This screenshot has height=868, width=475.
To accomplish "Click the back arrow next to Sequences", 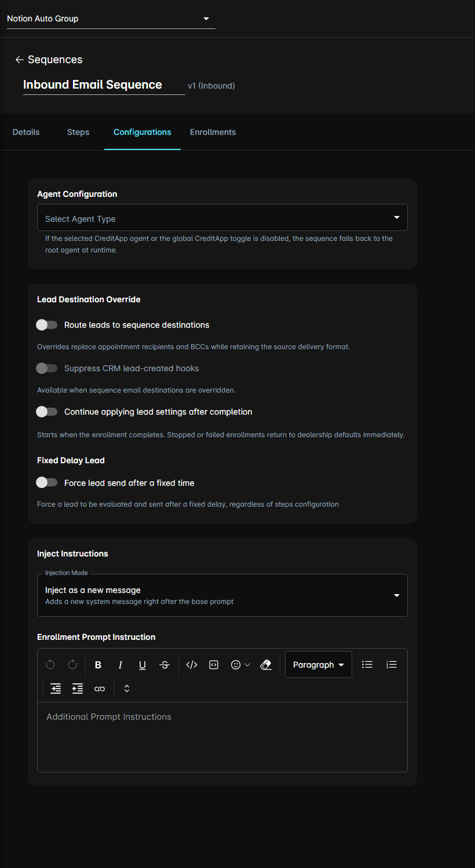I will point(19,60).
